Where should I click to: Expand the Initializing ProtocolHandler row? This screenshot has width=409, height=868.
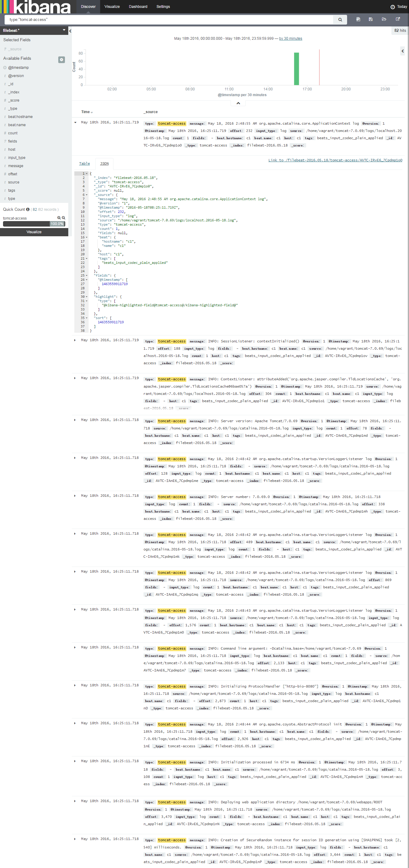pos(75,685)
